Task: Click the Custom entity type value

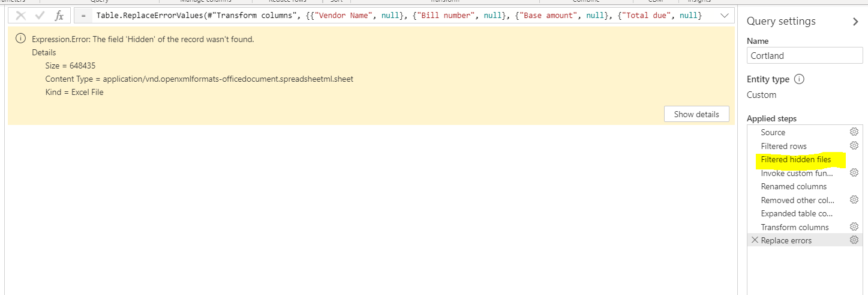Action: (x=761, y=95)
